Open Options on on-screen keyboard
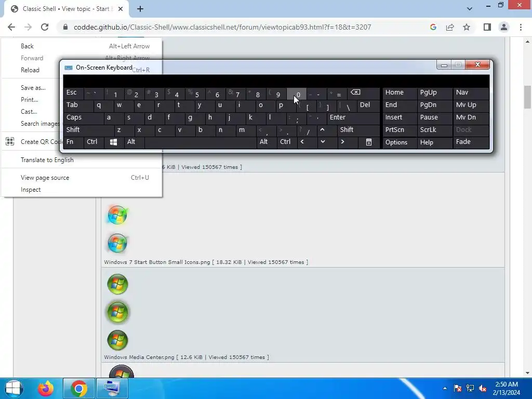The image size is (532, 399). tap(400, 142)
